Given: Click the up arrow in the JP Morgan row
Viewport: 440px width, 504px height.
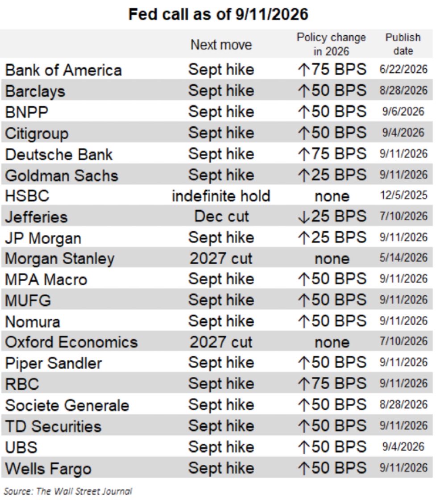Looking at the screenshot, I should (303, 238).
